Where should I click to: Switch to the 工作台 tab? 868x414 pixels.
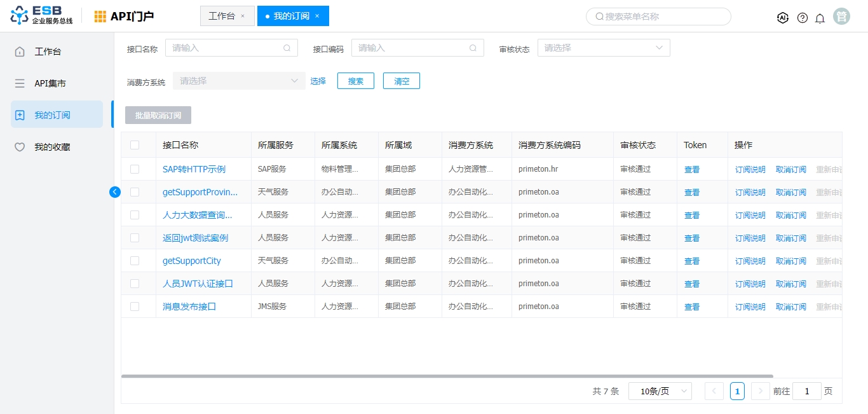tap(221, 16)
